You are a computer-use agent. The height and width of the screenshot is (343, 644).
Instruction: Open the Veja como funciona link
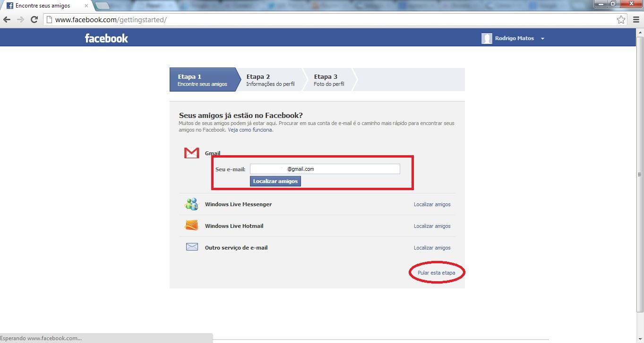pyautogui.click(x=250, y=130)
